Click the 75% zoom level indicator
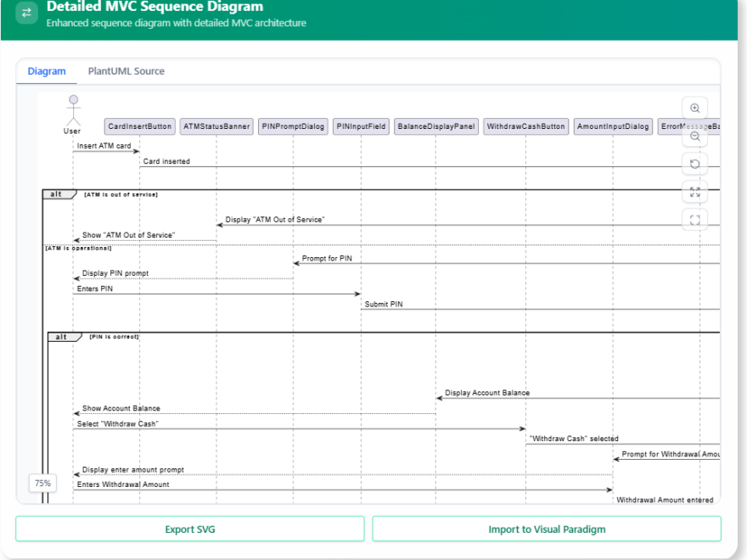This screenshot has height=560, width=747. tap(42, 483)
